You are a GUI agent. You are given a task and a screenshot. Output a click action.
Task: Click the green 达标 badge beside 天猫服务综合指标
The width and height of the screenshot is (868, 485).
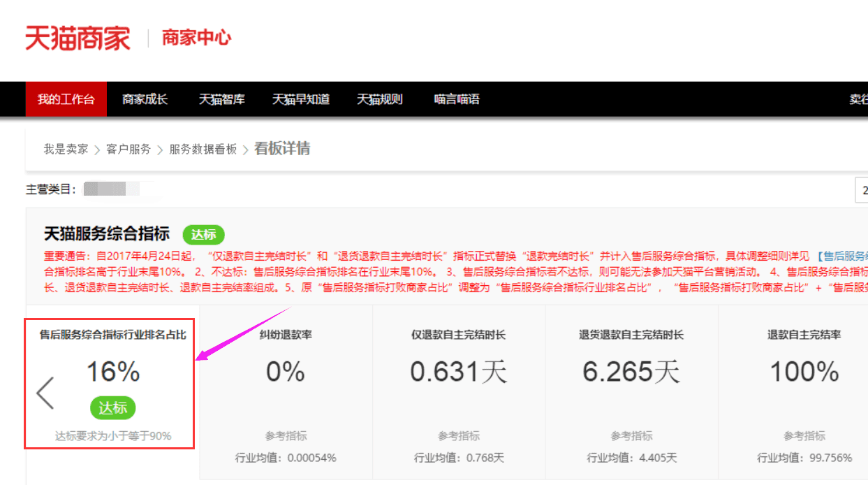click(203, 235)
